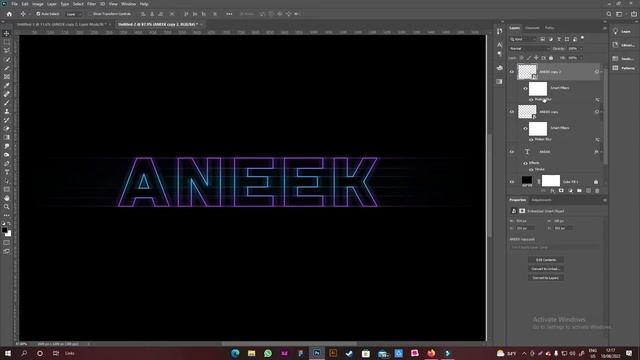The height and width of the screenshot is (360, 640).
Task: Toggle Stroke effect visibility
Action: 531,169
